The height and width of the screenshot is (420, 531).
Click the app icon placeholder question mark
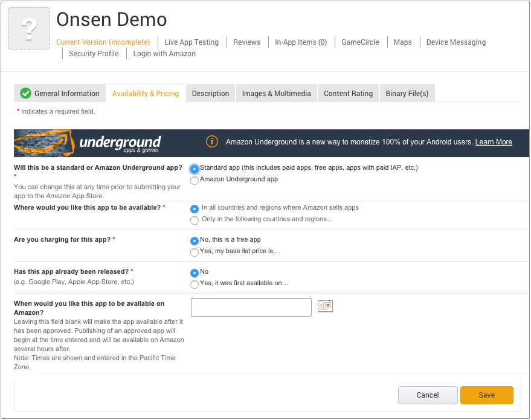[x=29, y=28]
